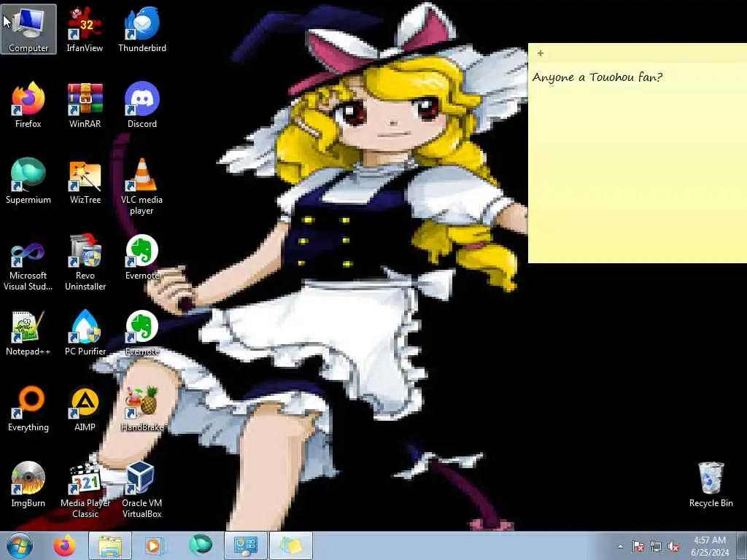The image size is (747, 560).
Task: Open Supermium from the taskbar
Action: (201, 545)
